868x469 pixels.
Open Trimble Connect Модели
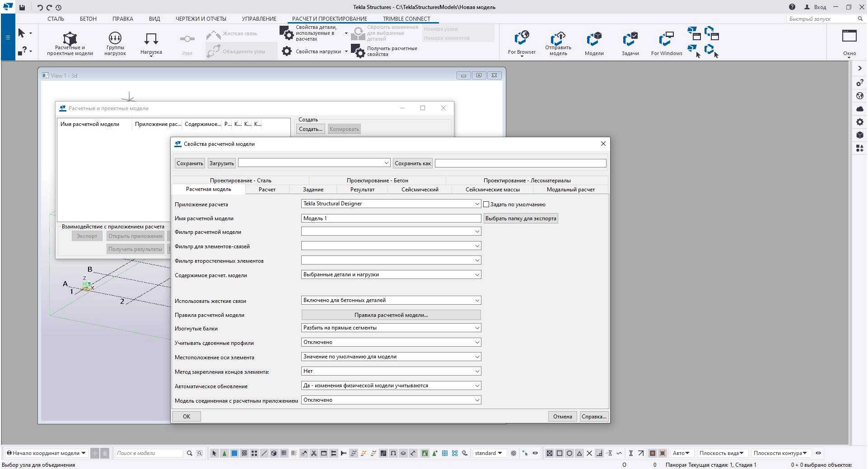point(594,43)
